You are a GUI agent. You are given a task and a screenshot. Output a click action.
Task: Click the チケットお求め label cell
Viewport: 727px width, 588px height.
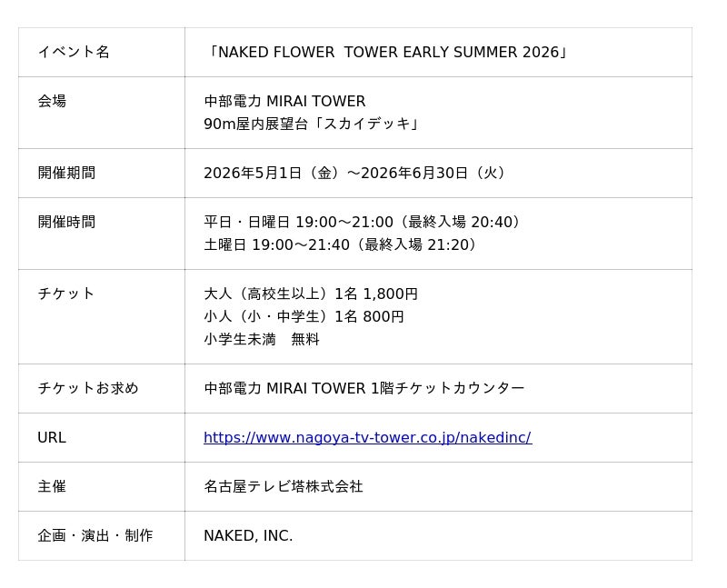coord(88,388)
